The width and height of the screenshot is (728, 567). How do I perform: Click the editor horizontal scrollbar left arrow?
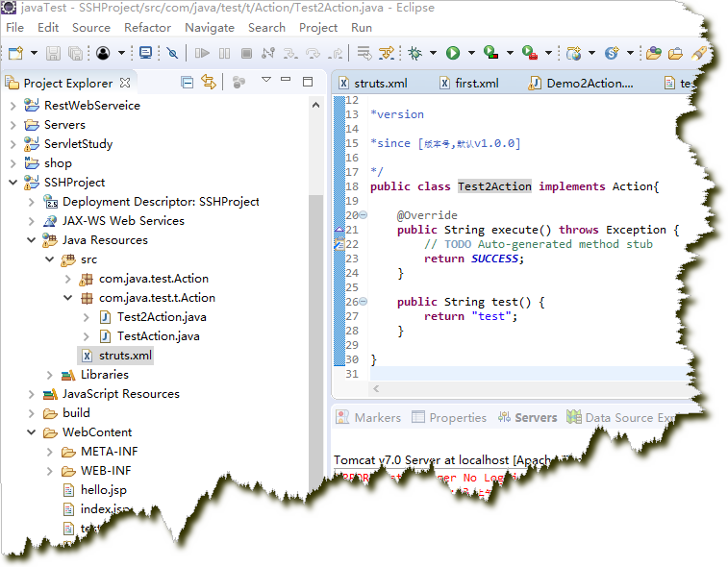tap(375, 388)
